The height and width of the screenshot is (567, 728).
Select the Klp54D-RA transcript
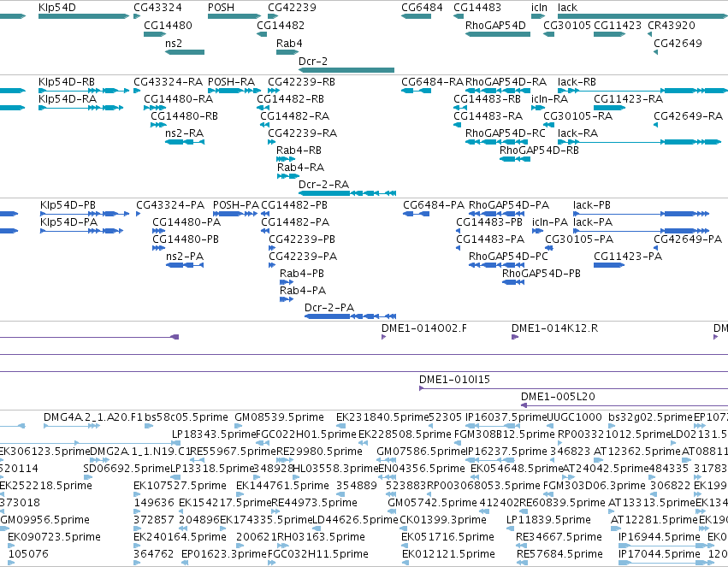coord(80,108)
